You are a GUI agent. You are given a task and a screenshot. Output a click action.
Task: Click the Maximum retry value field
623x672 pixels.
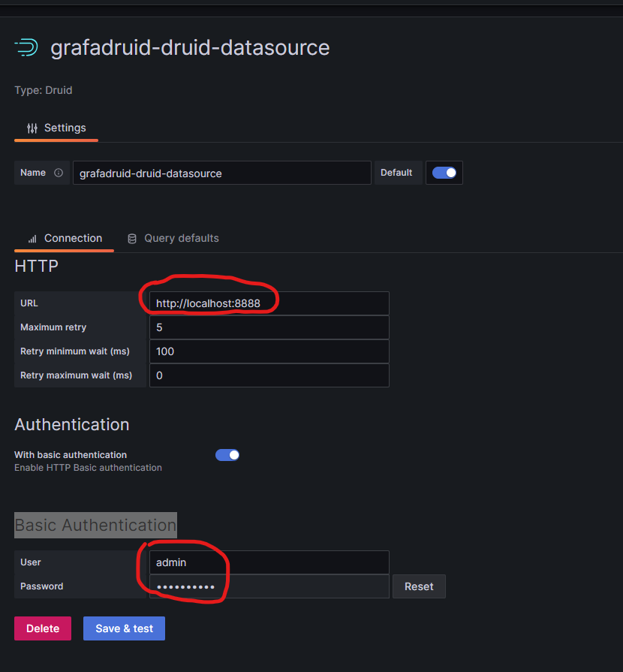point(269,327)
